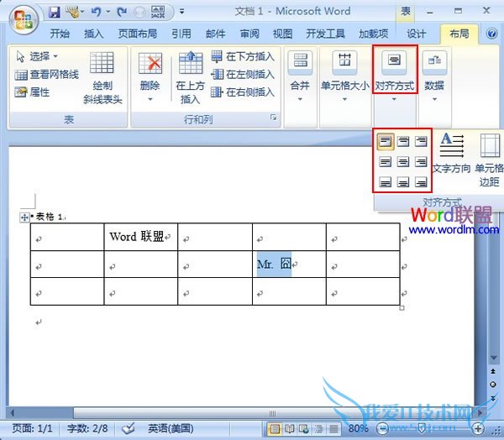This screenshot has height=440, width=504.
Task: Expand the 选择 dropdown
Action: click(37, 56)
